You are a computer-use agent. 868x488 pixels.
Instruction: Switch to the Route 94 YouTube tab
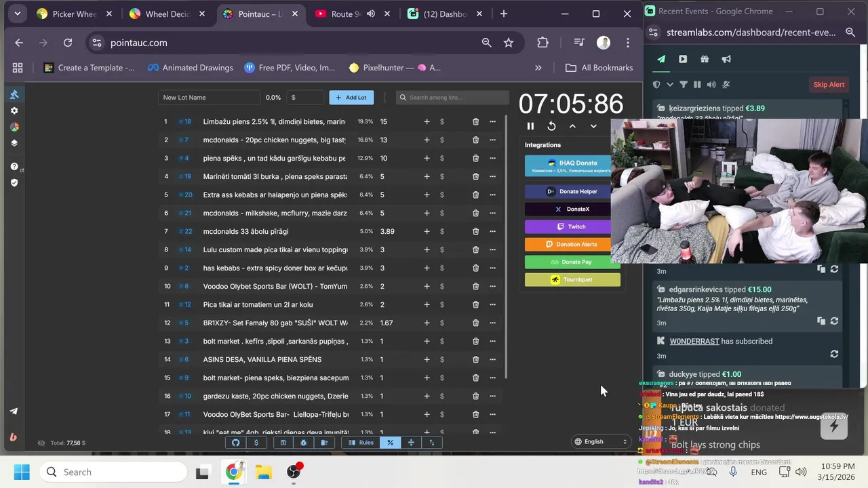click(347, 14)
